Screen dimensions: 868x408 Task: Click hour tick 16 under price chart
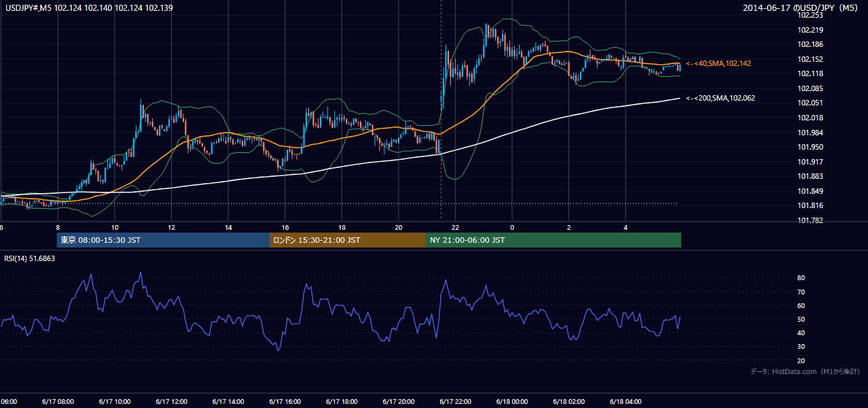pos(285,227)
